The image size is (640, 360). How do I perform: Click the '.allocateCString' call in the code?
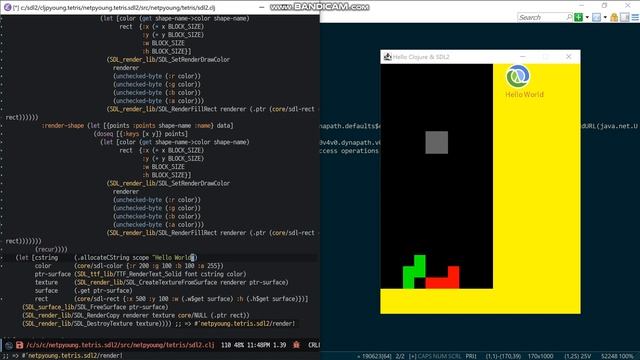point(102,258)
